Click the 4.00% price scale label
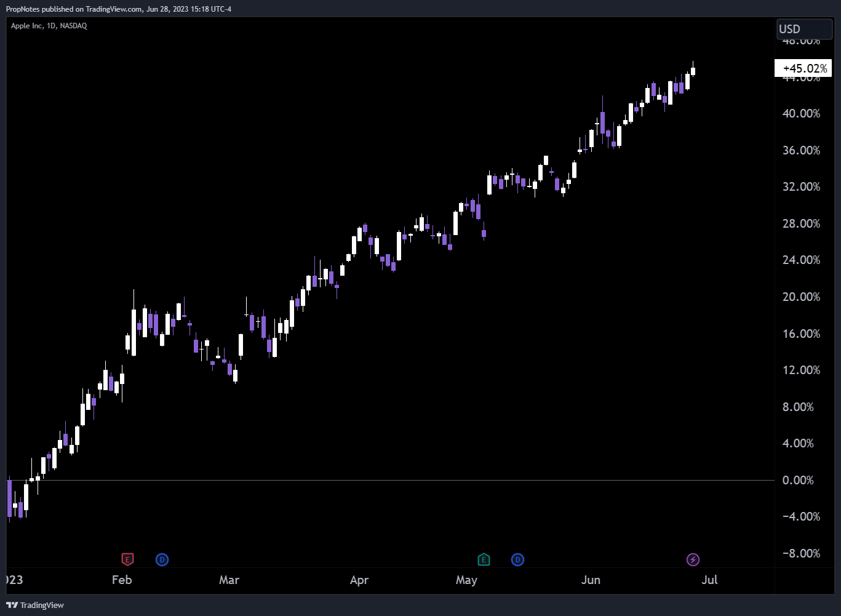 pyautogui.click(x=798, y=443)
